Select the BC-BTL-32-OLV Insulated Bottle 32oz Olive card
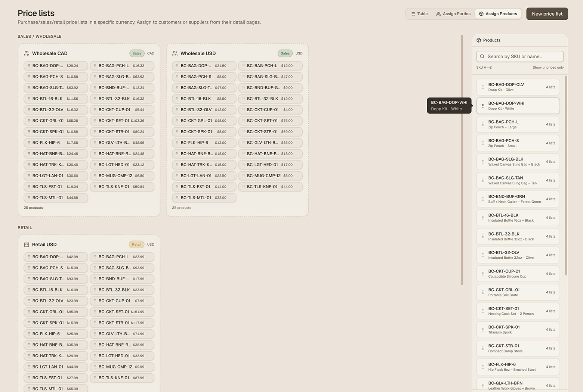The width and height of the screenshot is (583, 392). coord(518,255)
